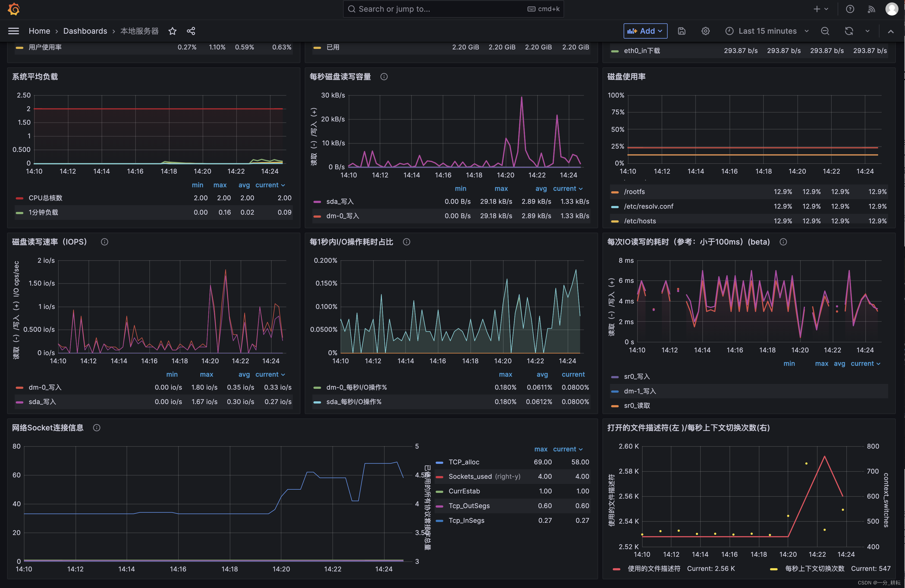Click the Grafana logo
The height and width of the screenshot is (588, 905).
coord(14,9)
